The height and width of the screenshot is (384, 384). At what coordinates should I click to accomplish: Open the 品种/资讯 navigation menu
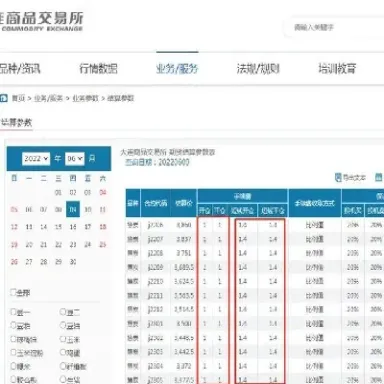tap(20, 69)
